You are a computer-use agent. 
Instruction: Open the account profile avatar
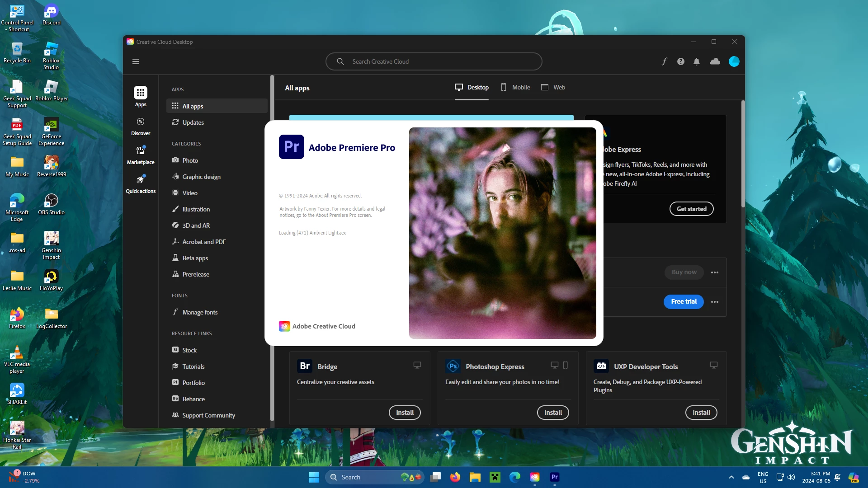click(x=734, y=61)
